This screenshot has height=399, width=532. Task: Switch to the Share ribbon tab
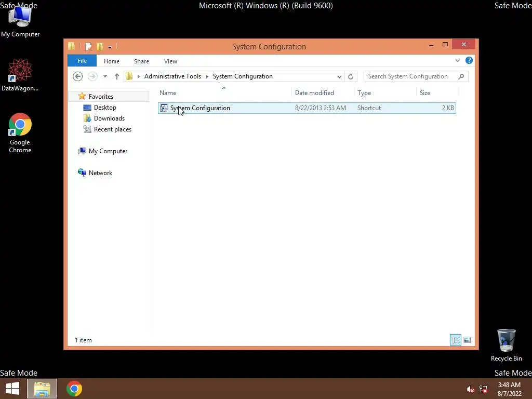141,61
